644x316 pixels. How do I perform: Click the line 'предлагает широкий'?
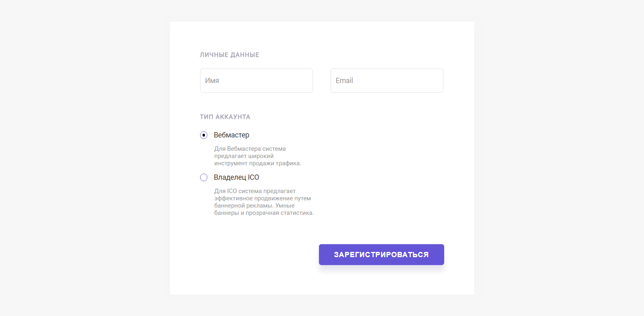244,156
